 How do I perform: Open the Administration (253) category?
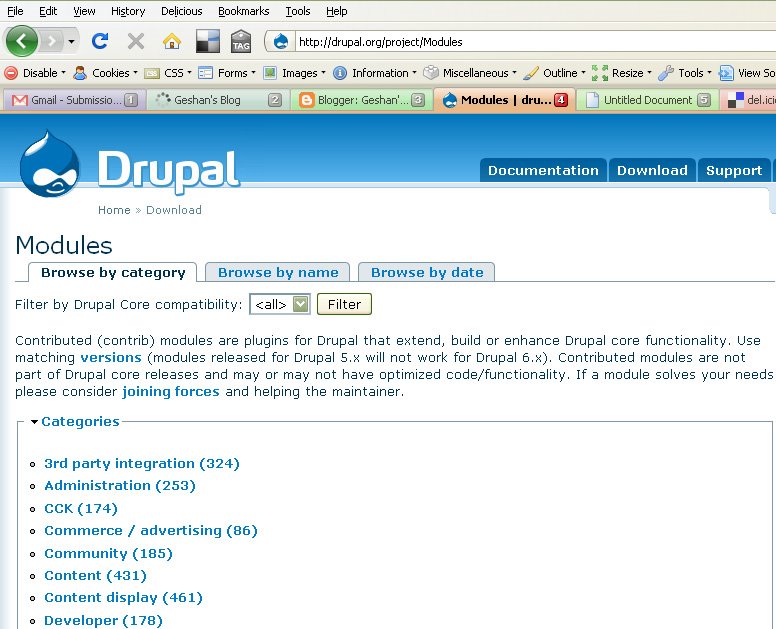click(120, 485)
